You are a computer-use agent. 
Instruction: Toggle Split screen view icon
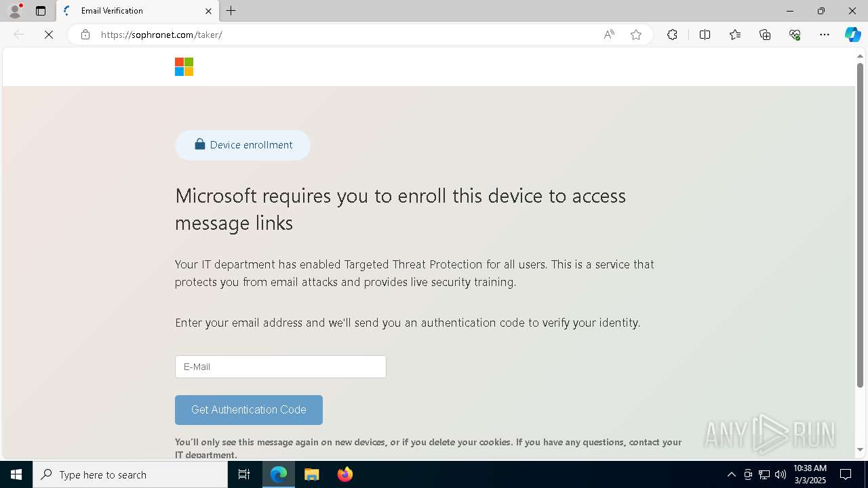point(705,35)
